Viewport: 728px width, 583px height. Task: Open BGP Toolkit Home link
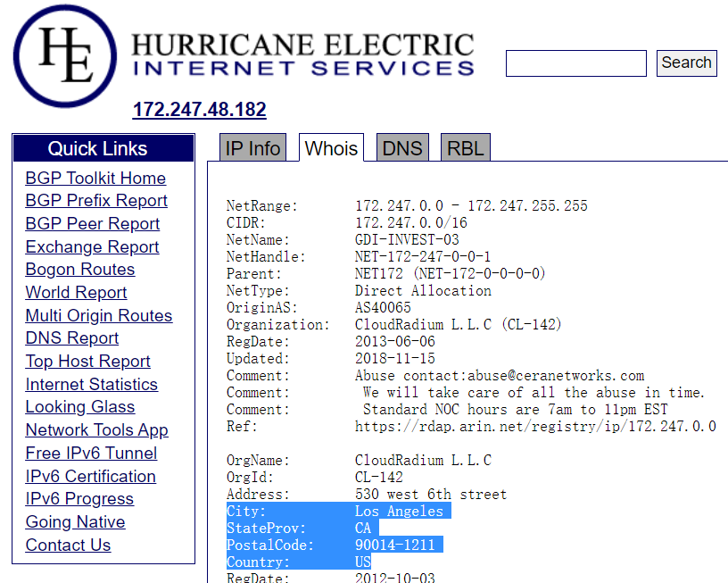(x=95, y=178)
